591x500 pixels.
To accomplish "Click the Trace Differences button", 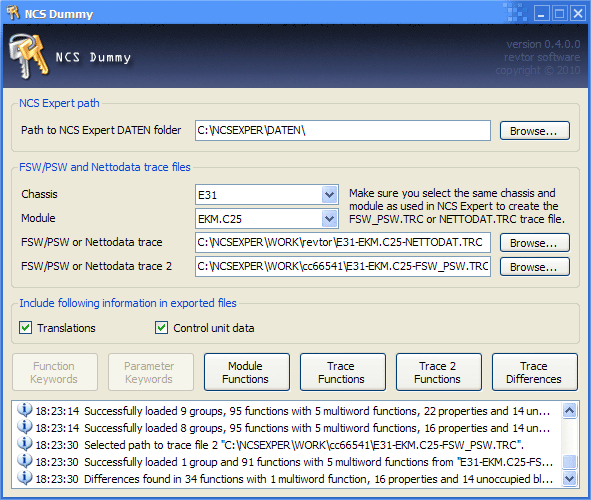I will coord(534,372).
